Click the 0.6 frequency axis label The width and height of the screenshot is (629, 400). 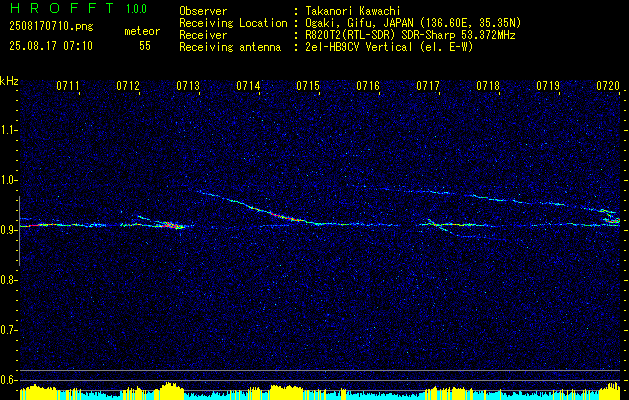8,380
